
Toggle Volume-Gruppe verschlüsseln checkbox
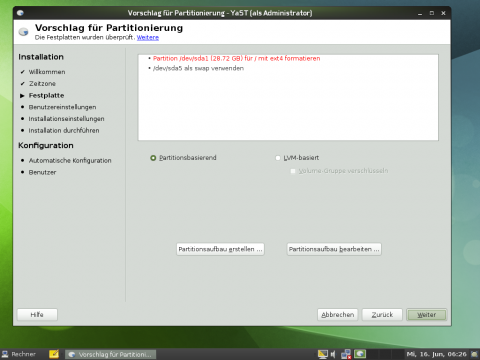[293, 171]
